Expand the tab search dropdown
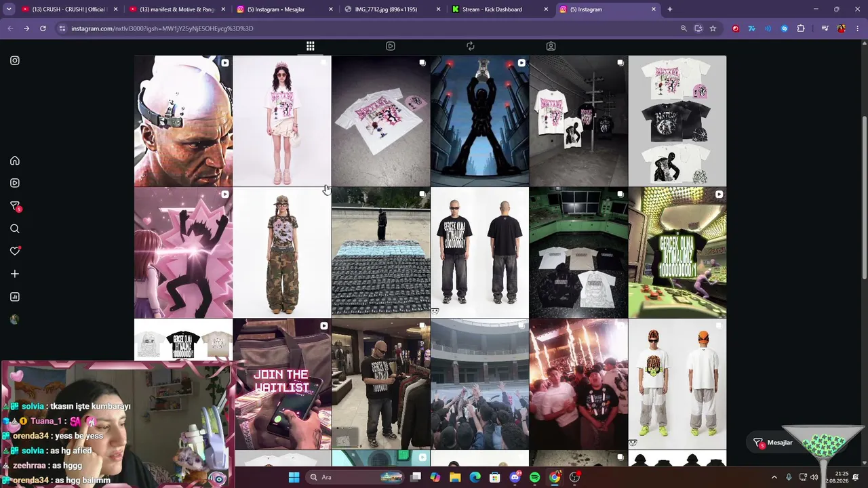The height and width of the screenshot is (488, 868). click(x=9, y=9)
